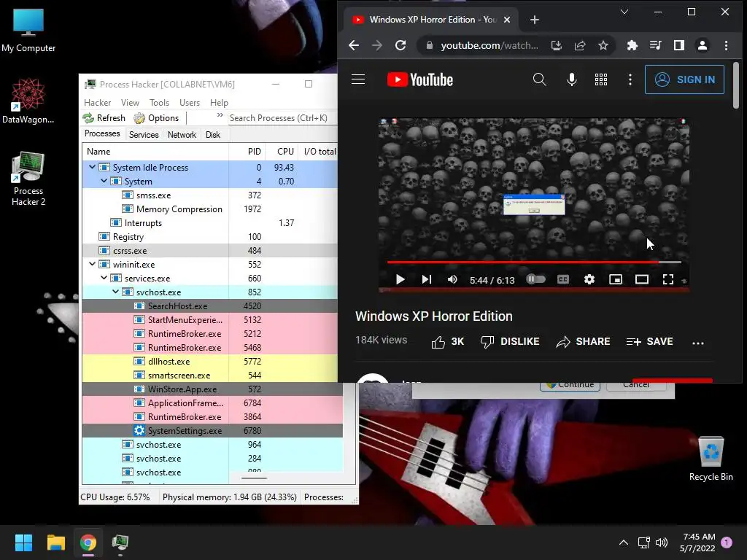Toggle closed captions in video player
Screen dimensions: 747x560
pyautogui.click(x=563, y=279)
